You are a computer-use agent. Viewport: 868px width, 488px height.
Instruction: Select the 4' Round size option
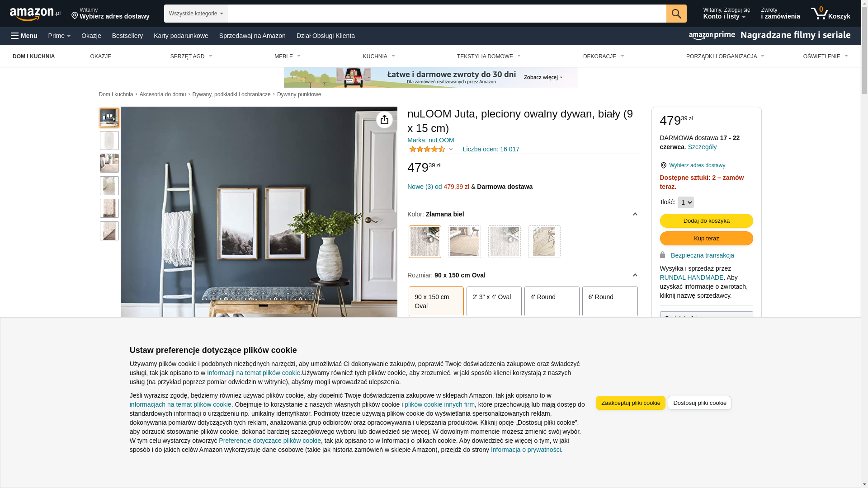552,301
